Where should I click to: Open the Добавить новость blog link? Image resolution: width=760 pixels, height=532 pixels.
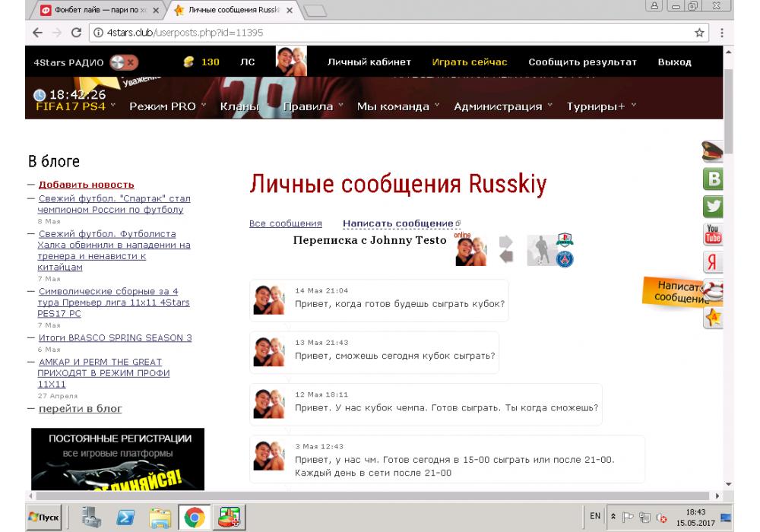pos(86,185)
